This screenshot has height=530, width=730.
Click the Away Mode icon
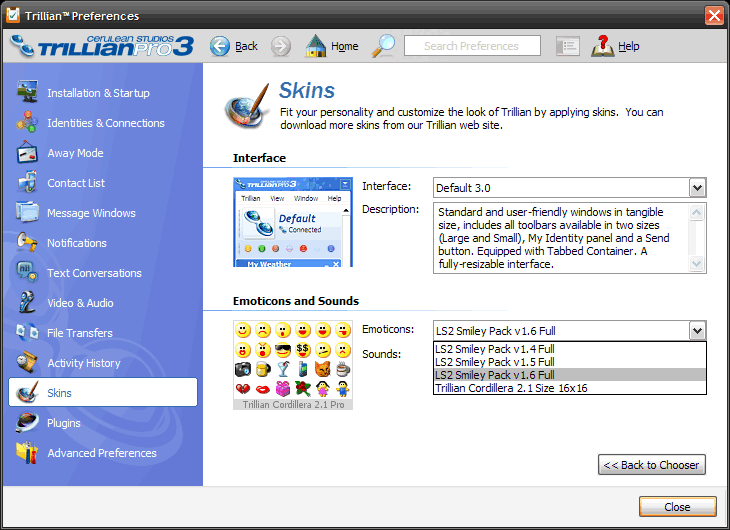pyautogui.click(x=27, y=152)
